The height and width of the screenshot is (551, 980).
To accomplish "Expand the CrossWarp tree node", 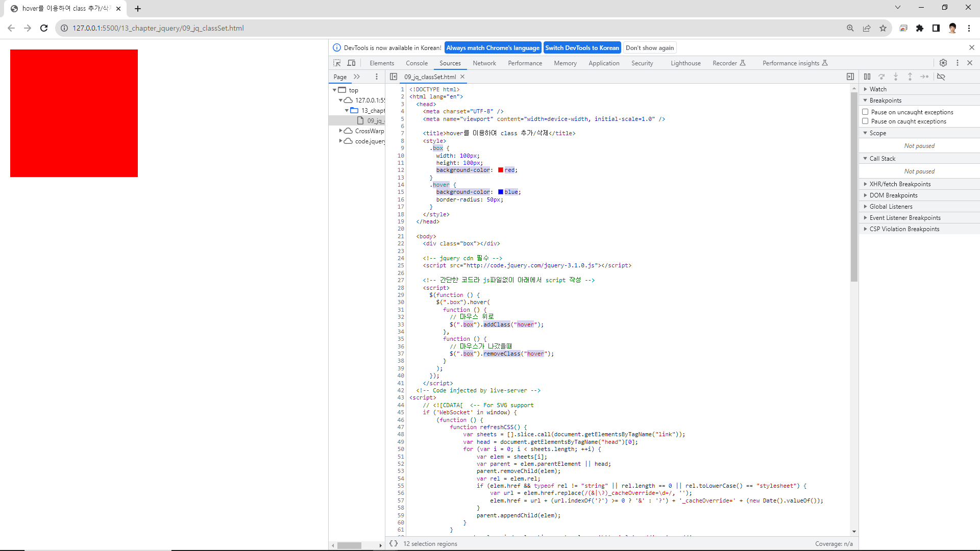I will [340, 131].
